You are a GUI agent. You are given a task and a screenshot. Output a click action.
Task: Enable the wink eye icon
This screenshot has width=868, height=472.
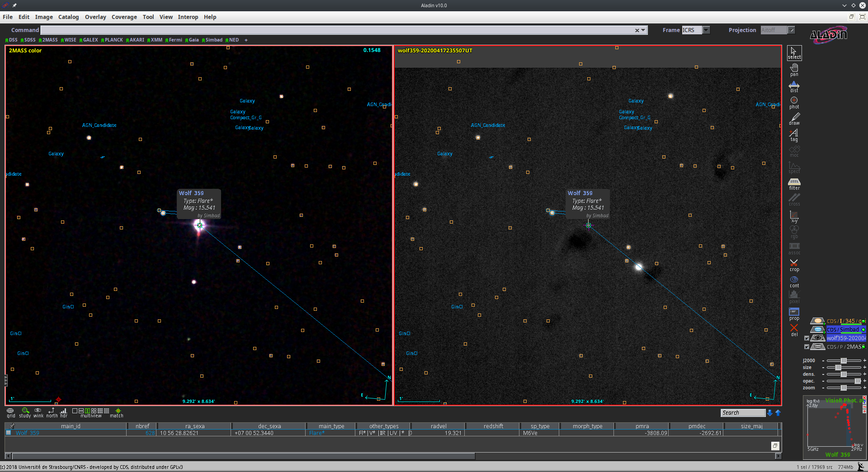38,412
